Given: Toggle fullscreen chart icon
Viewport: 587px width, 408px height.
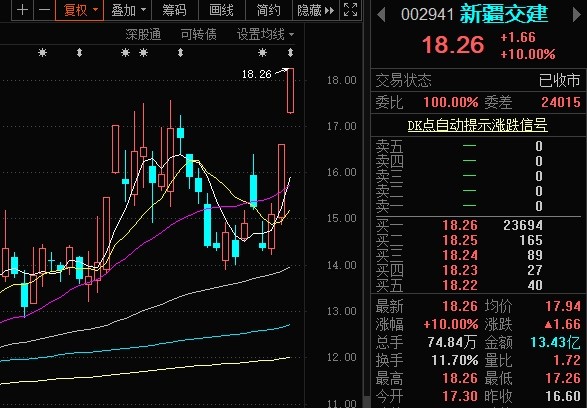Looking at the screenshot, I should click(x=350, y=10).
